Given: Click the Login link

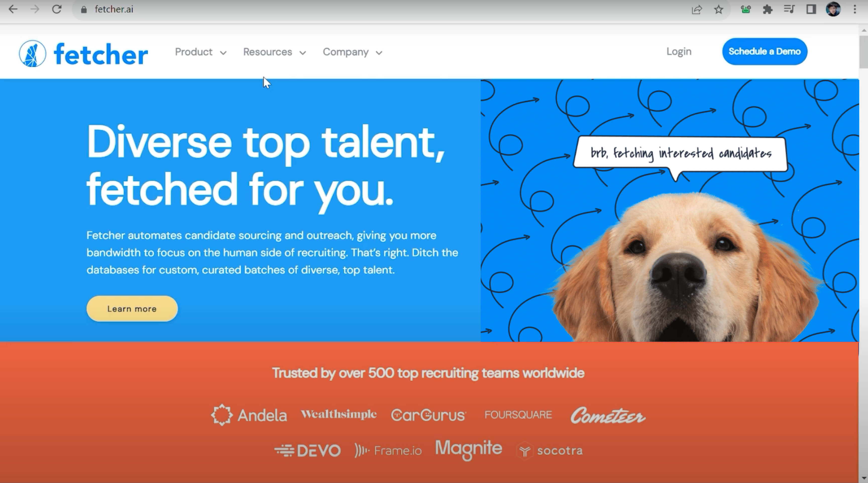Looking at the screenshot, I should pyautogui.click(x=679, y=51).
